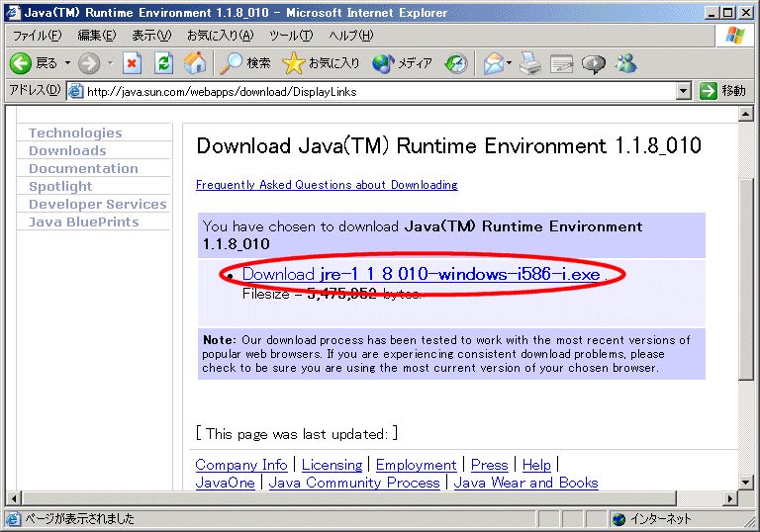Open the address bar URL dropdown
The width and height of the screenshot is (760, 532).
click(x=684, y=91)
